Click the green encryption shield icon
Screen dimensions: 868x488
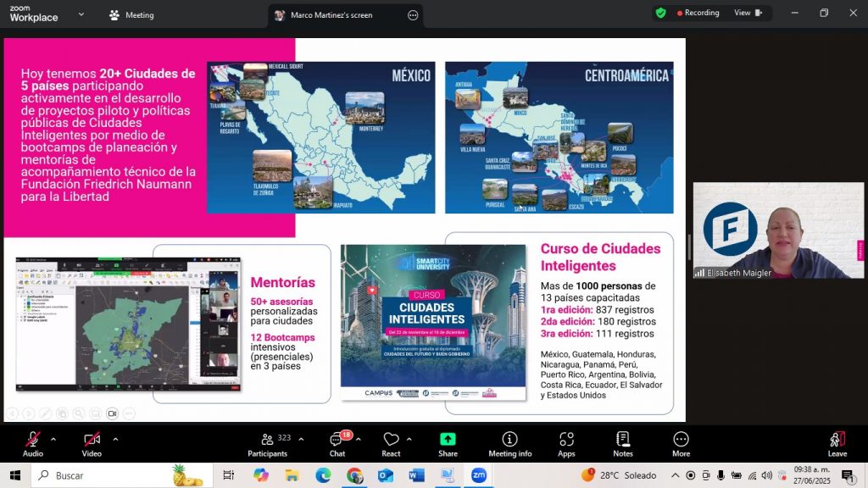pos(660,13)
